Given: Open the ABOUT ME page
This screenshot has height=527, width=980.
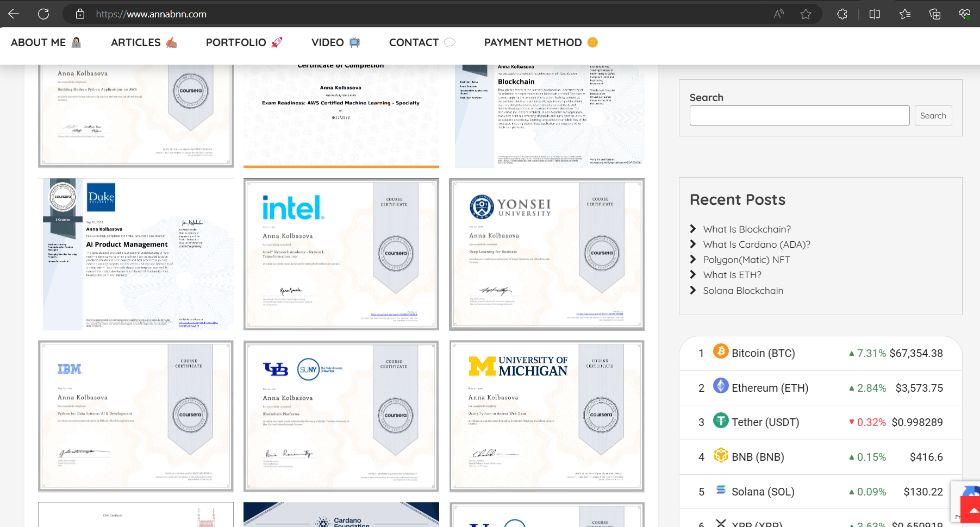Looking at the screenshot, I should 46,42.
